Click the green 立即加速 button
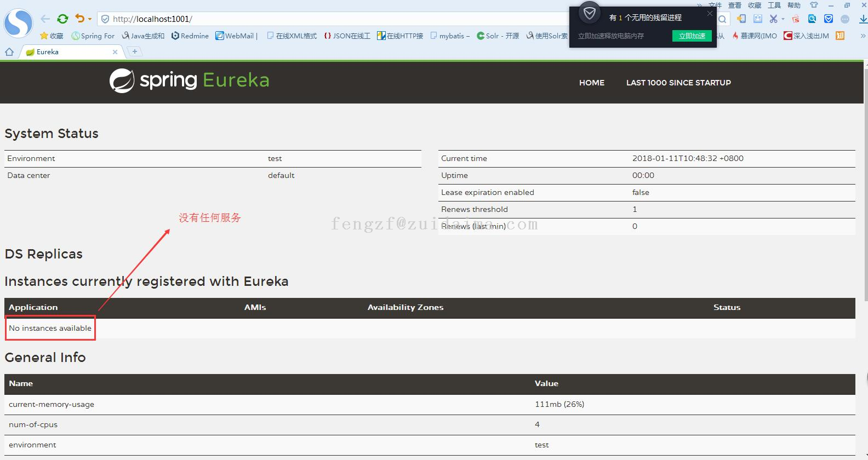The width and height of the screenshot is (868, 460). point(692,36)
